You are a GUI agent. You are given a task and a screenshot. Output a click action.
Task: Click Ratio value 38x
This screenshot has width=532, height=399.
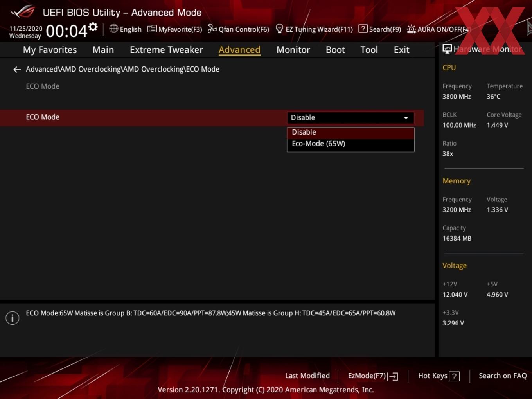[x=448, y=154]
